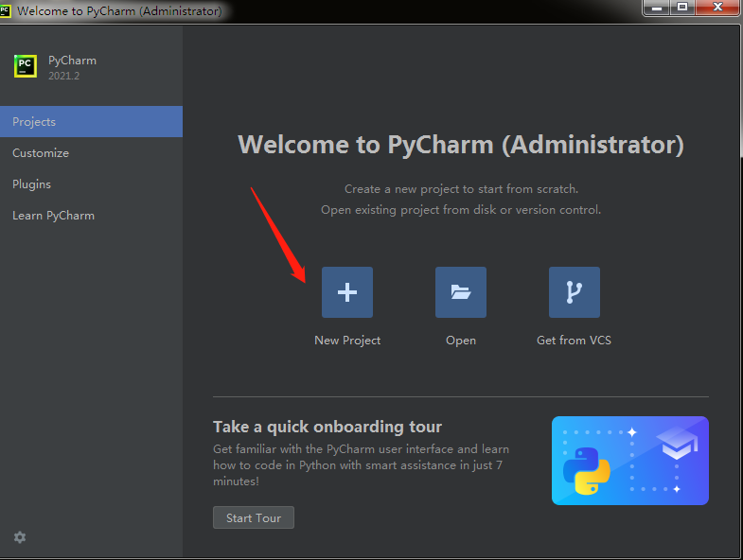
Task: Click the PyCharm logo in the sidebar
Action: [x=26, y=66]
